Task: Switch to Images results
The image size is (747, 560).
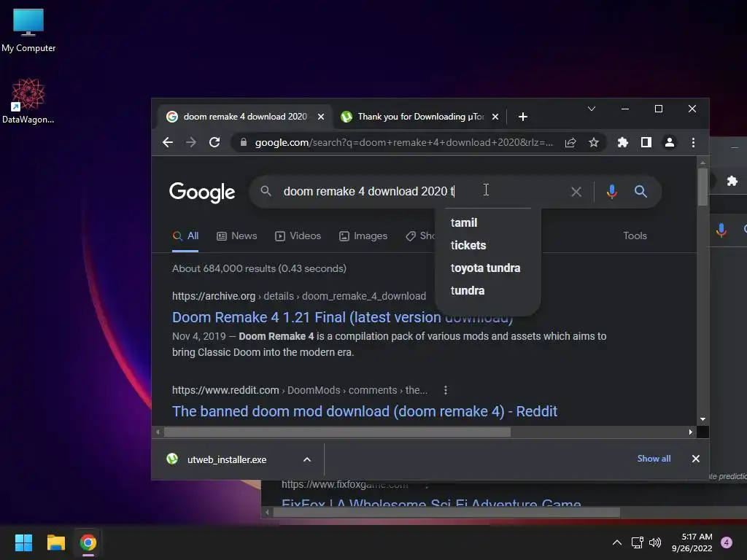Action: [x=363, y=236]
